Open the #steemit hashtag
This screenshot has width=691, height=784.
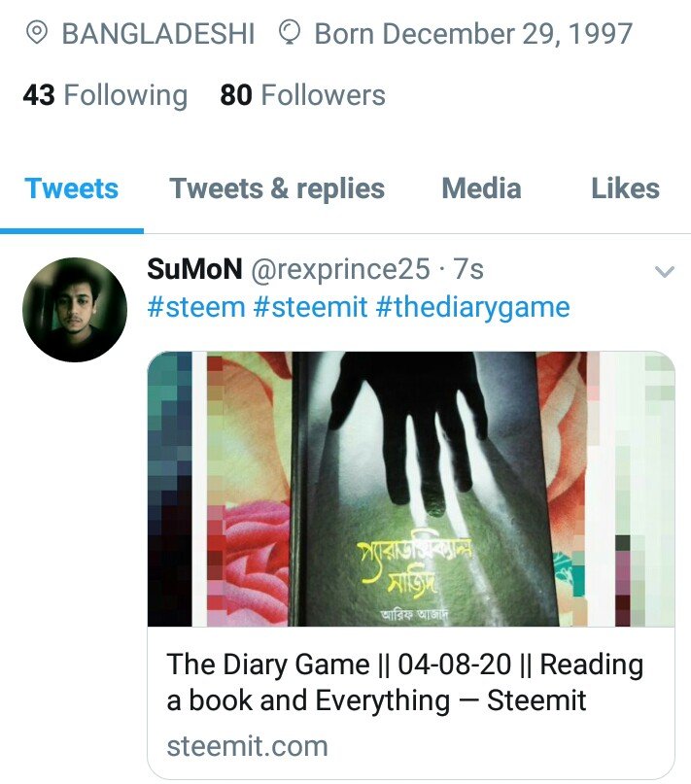tap(310, 307)
